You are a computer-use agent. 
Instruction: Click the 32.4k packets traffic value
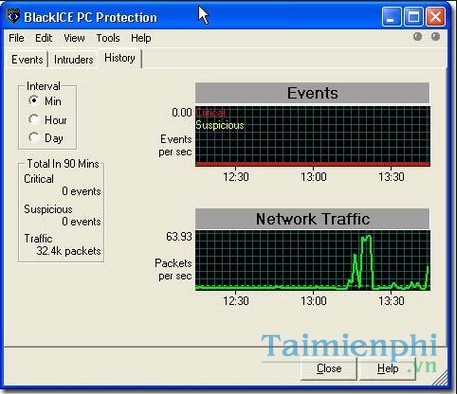pos(69,251)
